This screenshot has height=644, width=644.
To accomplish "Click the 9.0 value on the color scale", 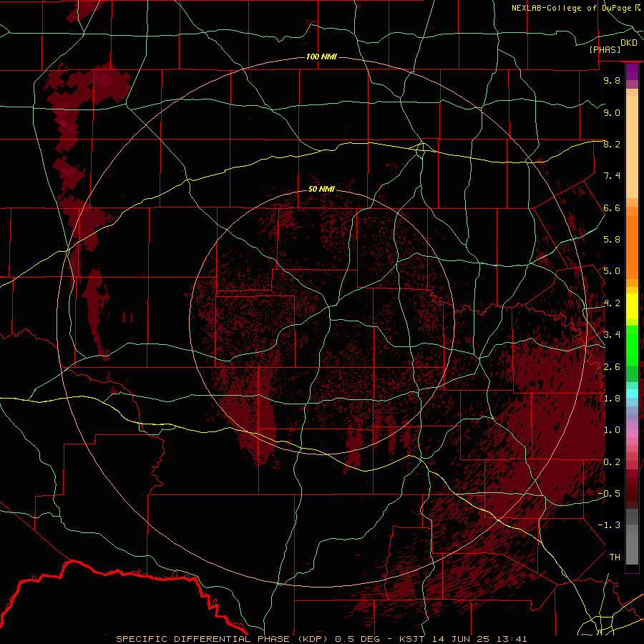I will coord(612,112).
